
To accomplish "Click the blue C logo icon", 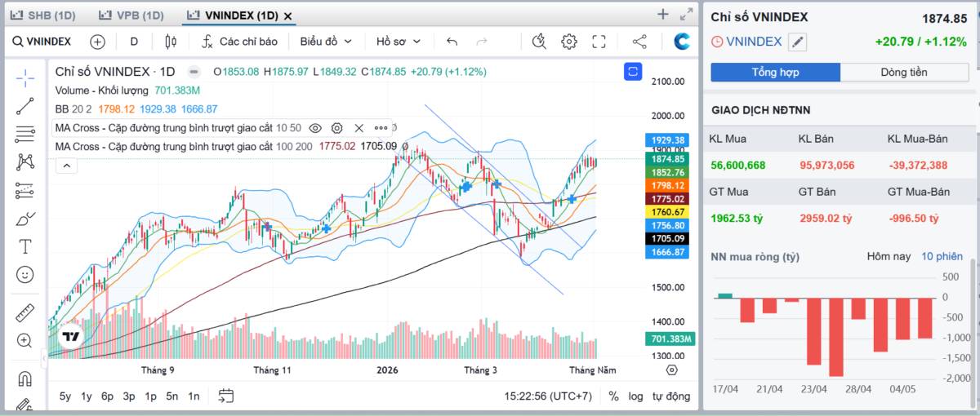I will point(682,42).
